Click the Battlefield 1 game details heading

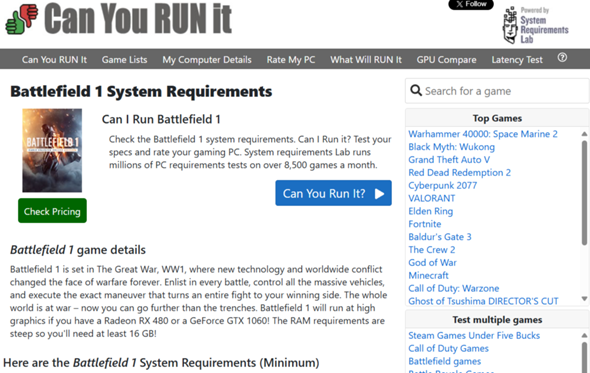[78, 250]
